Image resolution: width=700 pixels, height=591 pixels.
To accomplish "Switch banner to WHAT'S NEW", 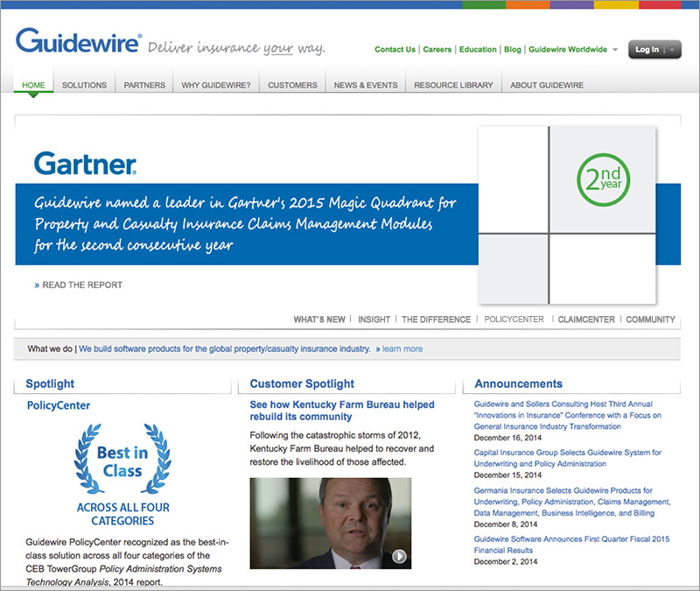I will [319, 320].
